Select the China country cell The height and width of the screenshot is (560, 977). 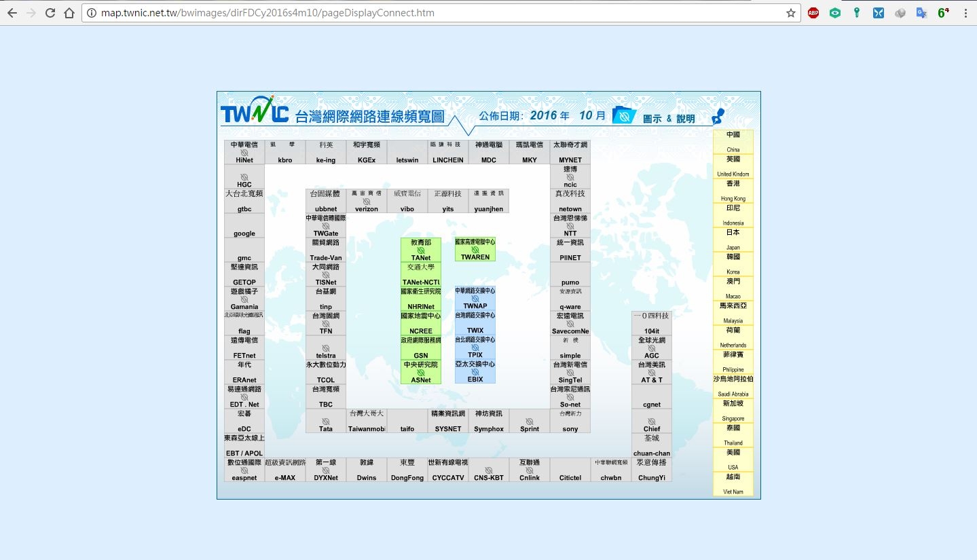733,142
